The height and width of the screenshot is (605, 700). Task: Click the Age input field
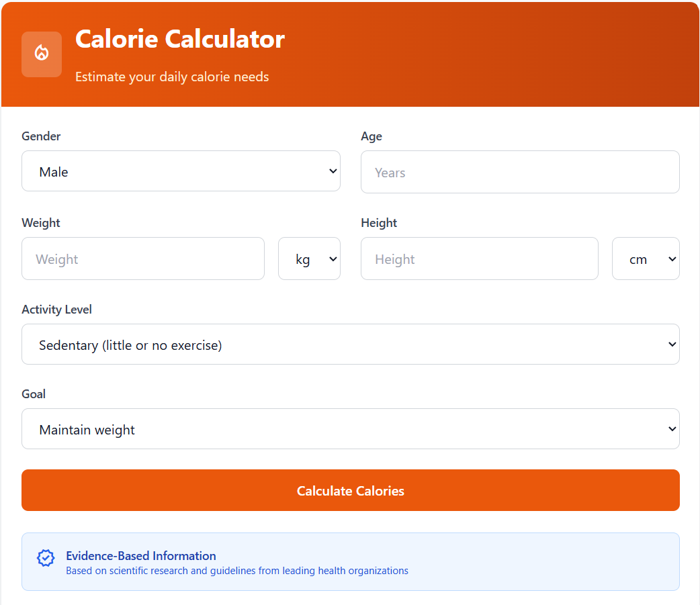520,172
